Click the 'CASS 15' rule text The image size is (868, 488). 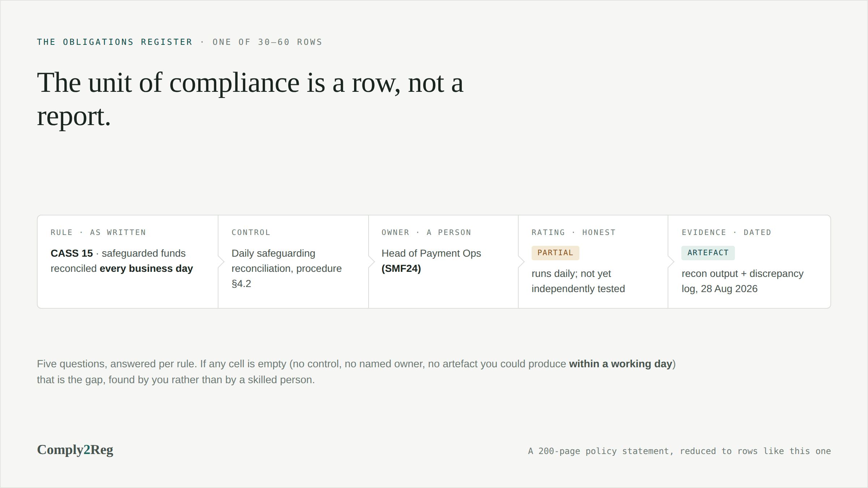coord(72,253)
